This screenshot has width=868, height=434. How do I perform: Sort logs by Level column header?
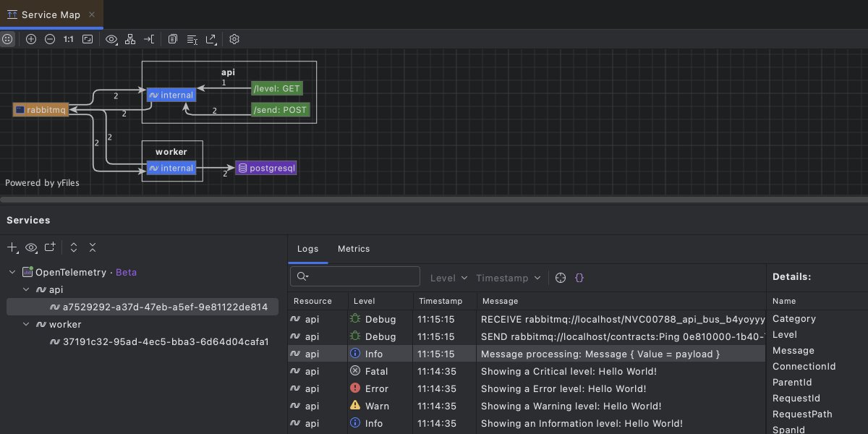[380, 301]
